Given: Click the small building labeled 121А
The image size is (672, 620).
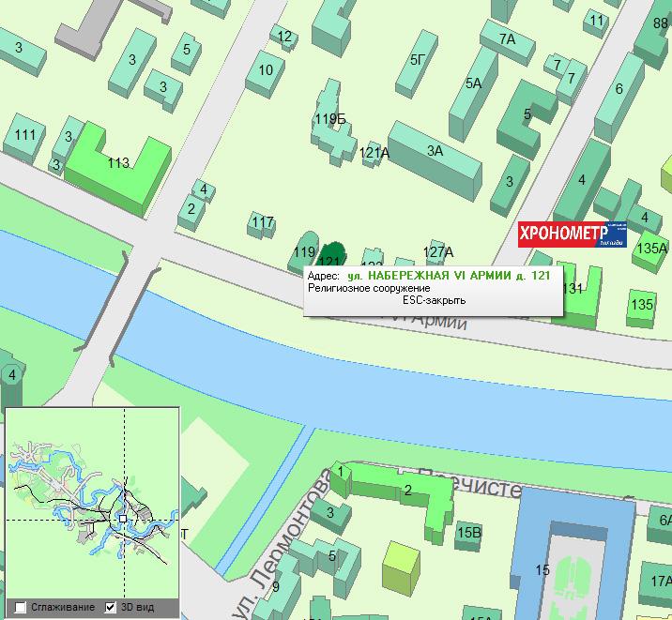Looking at the screenshot, I should pyautogui.click(x=374, y=153).
